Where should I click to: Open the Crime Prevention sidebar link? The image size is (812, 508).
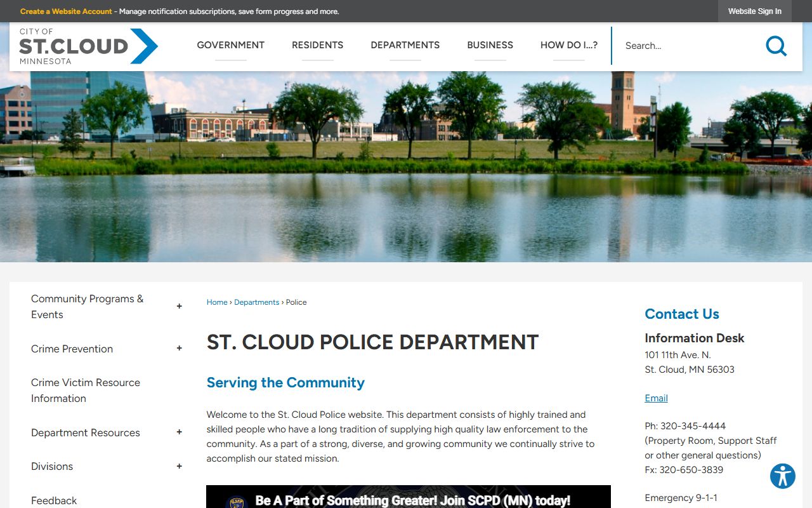click(72, 349)
